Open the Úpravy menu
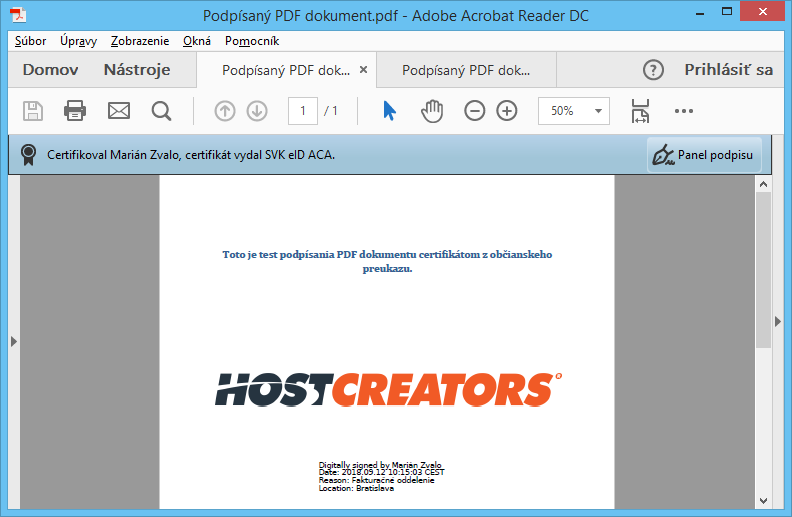792x517 pixels. tap(78, 41)
